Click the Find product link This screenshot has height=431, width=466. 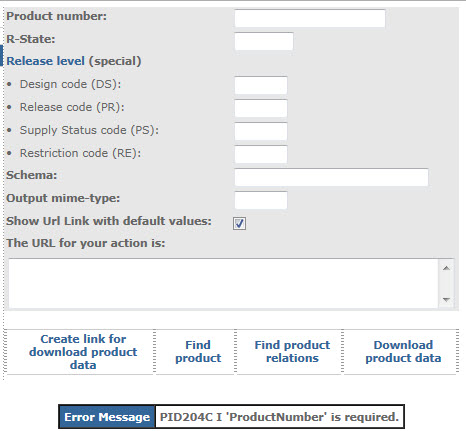pyautogui.click(x=198, y=351)
